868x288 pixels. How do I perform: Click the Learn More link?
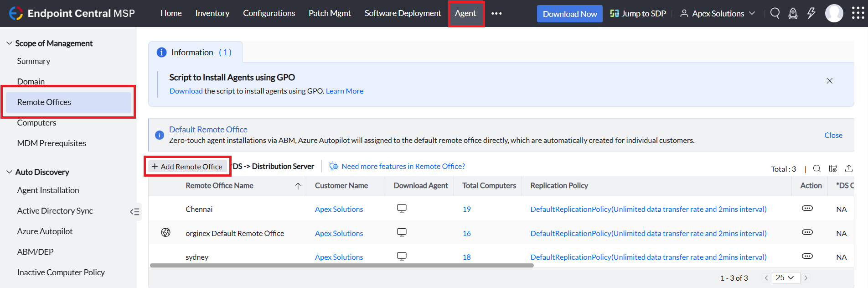tap(344, 91)
